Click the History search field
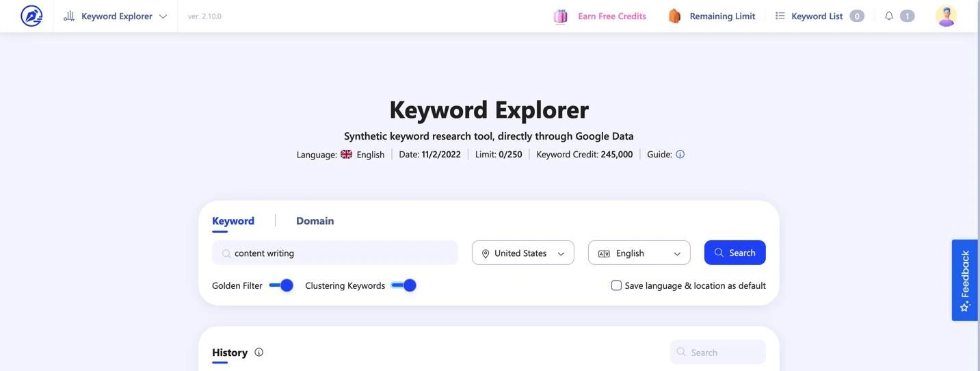 tap(718, 352)
